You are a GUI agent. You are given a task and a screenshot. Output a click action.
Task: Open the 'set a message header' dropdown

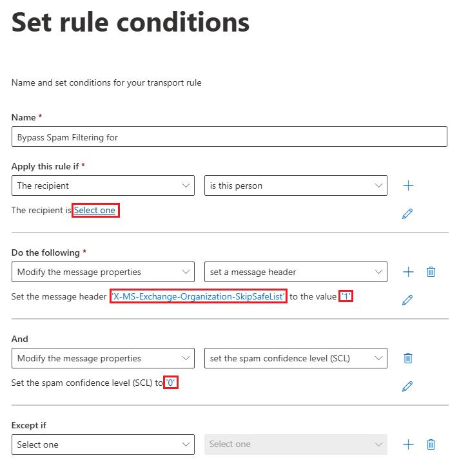[295, 272]
